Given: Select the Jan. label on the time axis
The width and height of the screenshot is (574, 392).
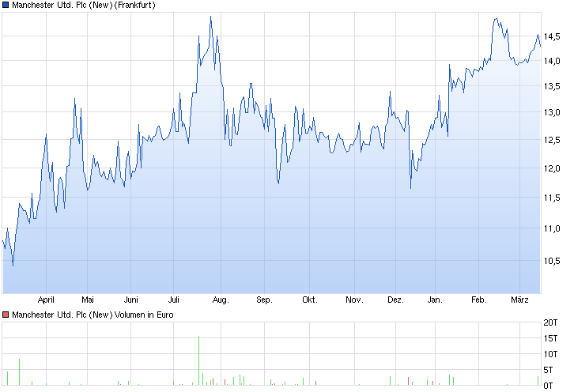Looking at the screenshot, I should pyautogui.click(x=434, y=300).
